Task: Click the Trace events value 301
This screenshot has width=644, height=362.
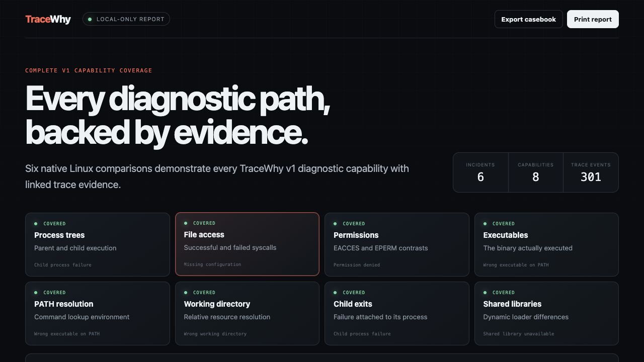Action: (591, 176)
